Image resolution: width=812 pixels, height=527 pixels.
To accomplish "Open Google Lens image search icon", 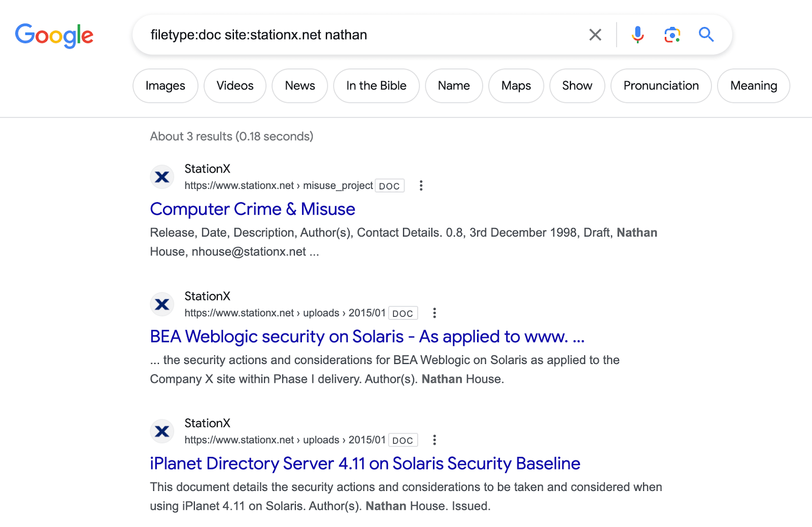I will [672, 35].
